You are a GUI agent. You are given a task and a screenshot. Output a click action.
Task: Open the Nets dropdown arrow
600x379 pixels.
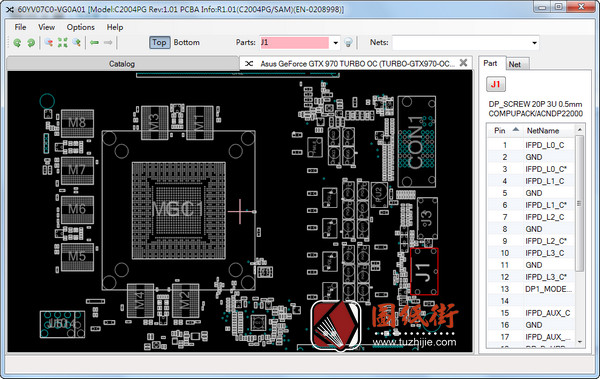(534, 43)
